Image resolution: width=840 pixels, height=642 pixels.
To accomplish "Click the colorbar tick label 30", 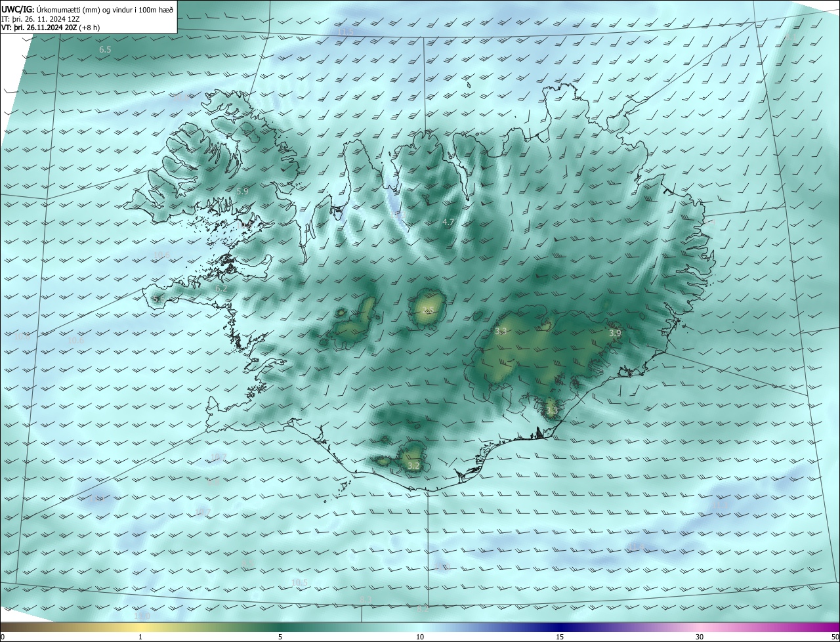I will [700, 637].
